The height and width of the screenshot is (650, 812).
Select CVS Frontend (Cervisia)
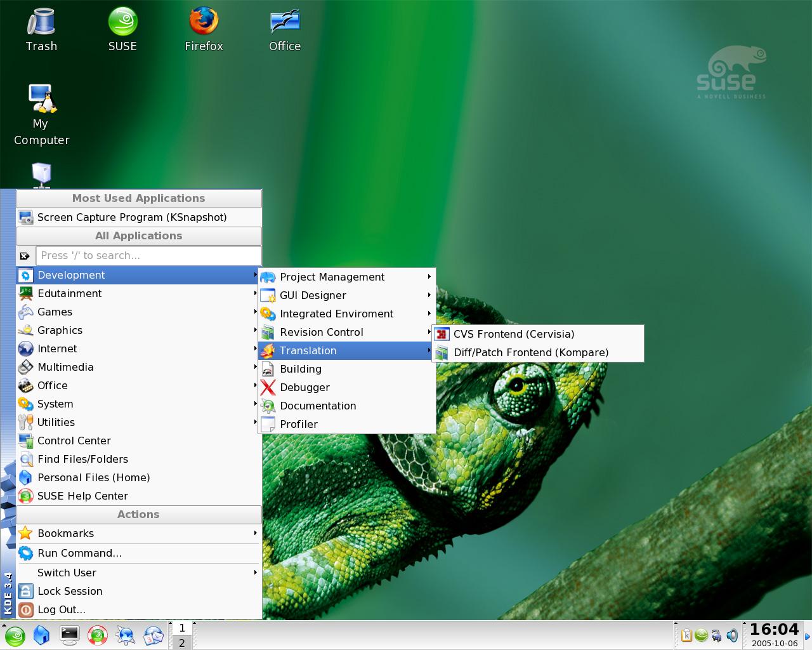(x=538, y=334)
